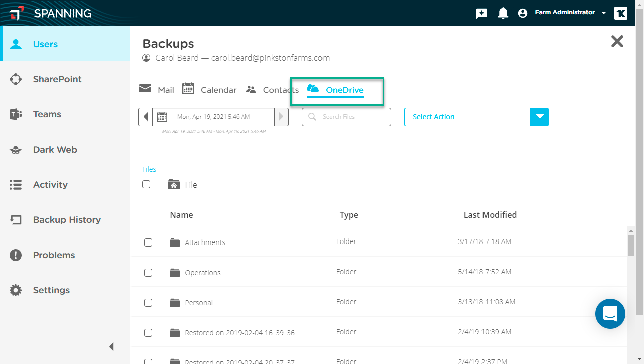Check the Personal folder checkbox
Screen dimensions: 644x364
pyautogui.click(x=148, y=303)
